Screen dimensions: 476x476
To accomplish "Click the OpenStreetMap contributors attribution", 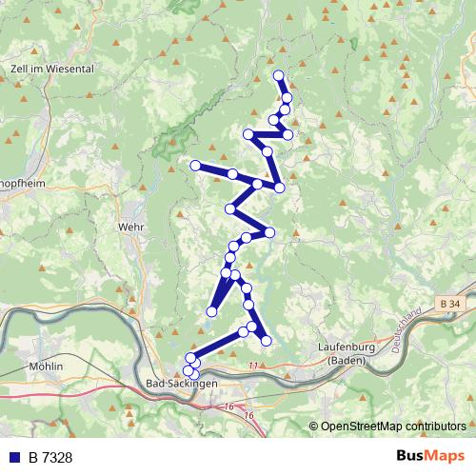I will [387, 426].
